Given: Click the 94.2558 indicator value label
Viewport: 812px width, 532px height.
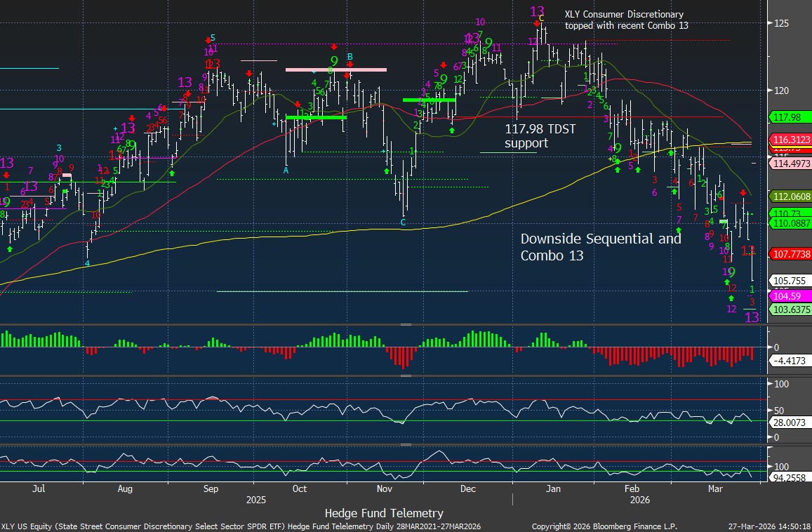Looking at the screenshot, I should pos(790,479).
